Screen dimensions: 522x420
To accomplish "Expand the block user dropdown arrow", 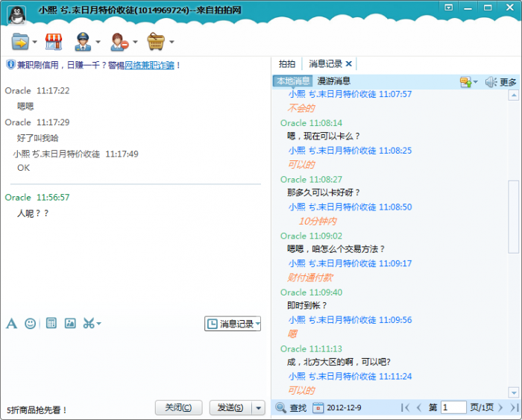I will pos(135,42).
